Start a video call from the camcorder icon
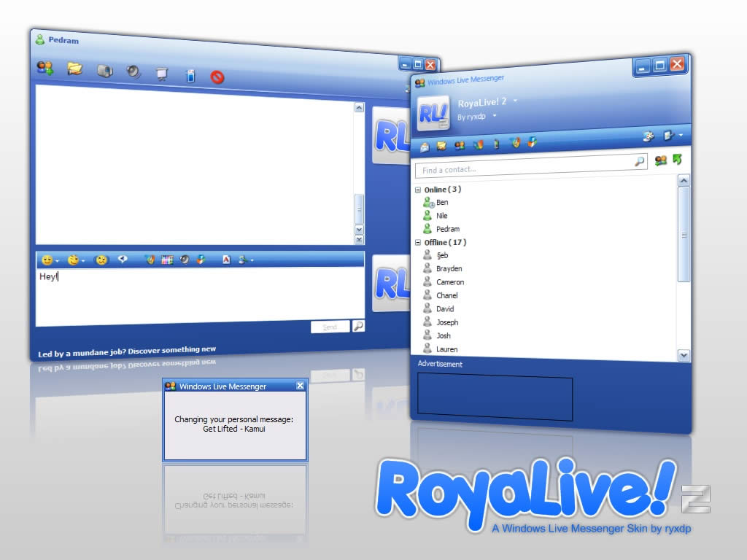Screen dimensions: 747x560 pyautogui.click(x=105, y=71)
